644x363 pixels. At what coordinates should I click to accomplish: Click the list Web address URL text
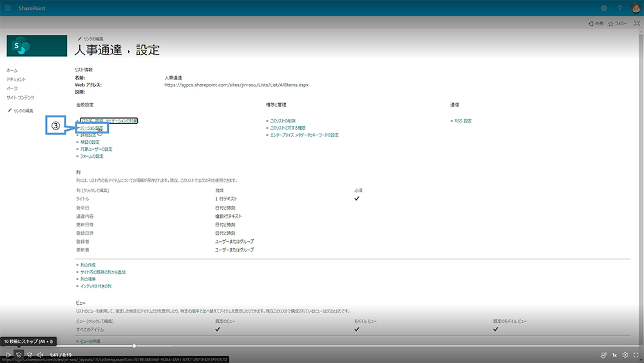click(x=236, y=84)
